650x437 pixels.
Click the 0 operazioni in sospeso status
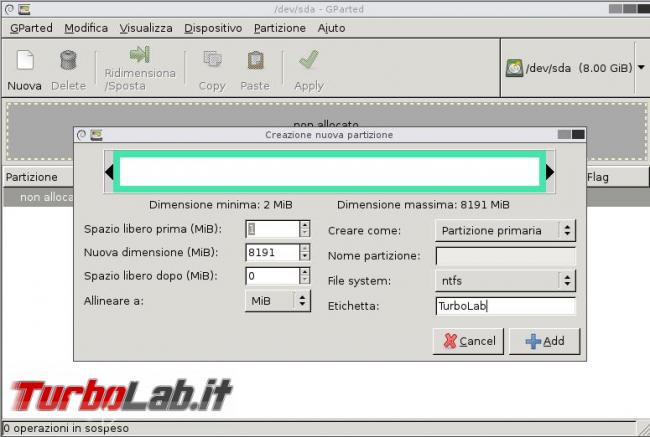pos(66,428)
